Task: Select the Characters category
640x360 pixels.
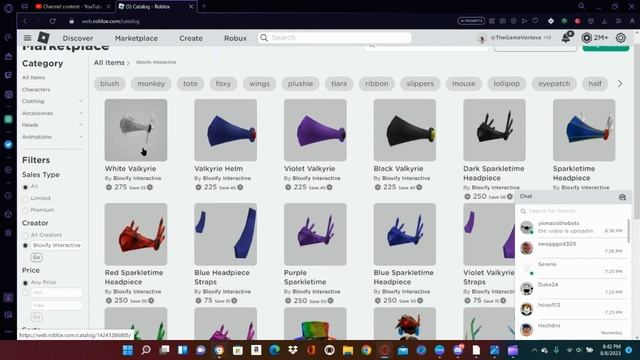Action: (x=36, y=89)
